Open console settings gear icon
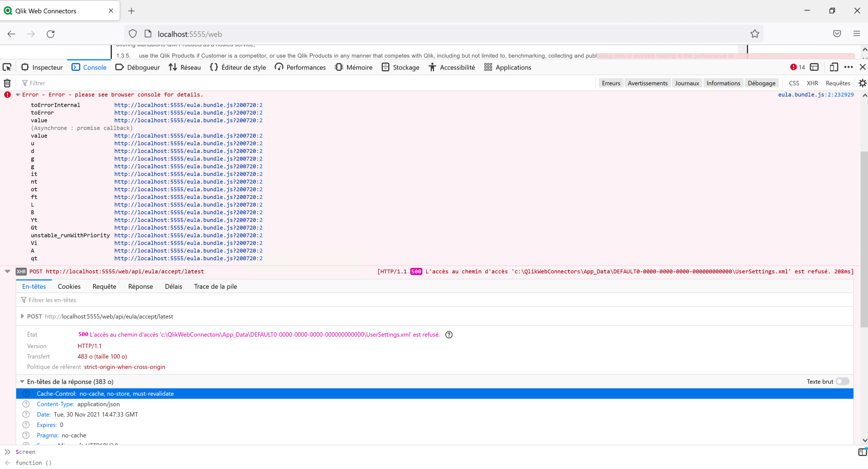Image resolution: width=868 pixels, height=469 pixels. [x=862, y=83]
